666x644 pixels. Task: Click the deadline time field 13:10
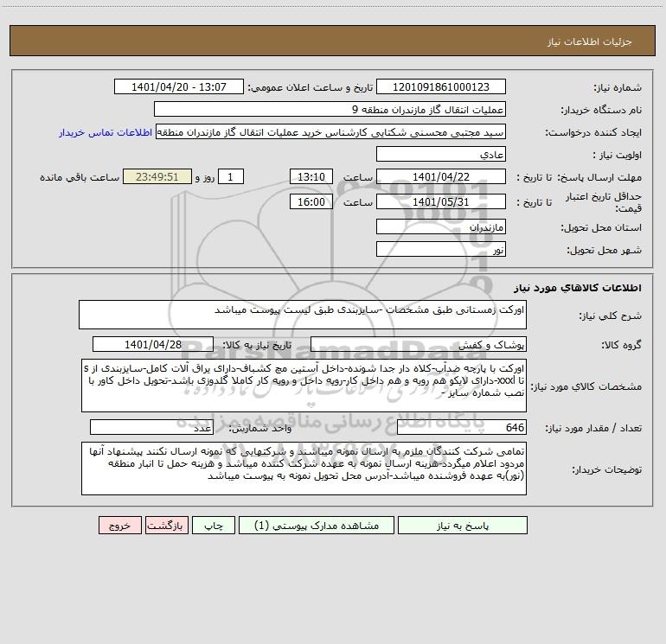pos(311,176)
